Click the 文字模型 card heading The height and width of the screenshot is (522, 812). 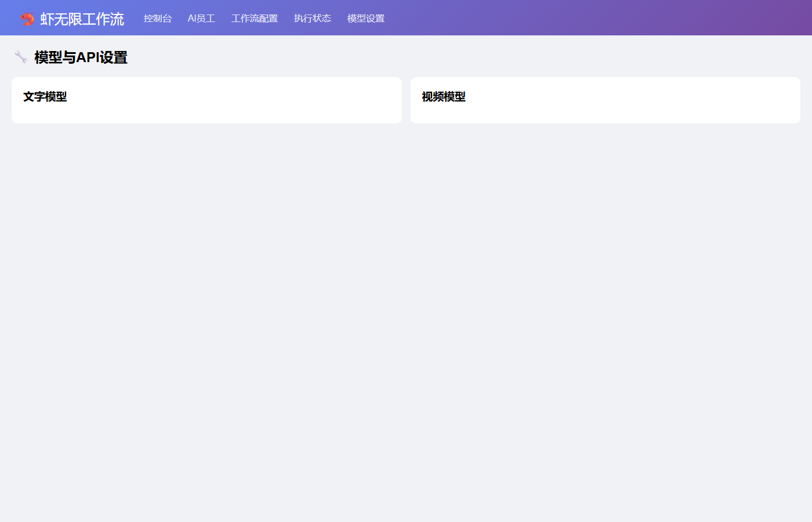(x=45, y=97)
